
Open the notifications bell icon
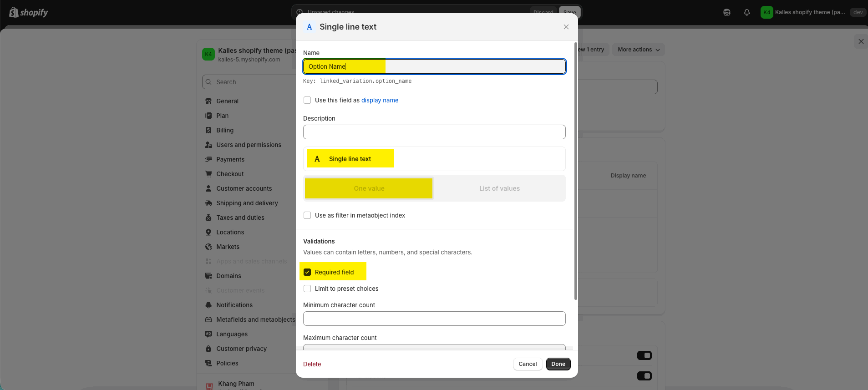(x=746, y=12)
